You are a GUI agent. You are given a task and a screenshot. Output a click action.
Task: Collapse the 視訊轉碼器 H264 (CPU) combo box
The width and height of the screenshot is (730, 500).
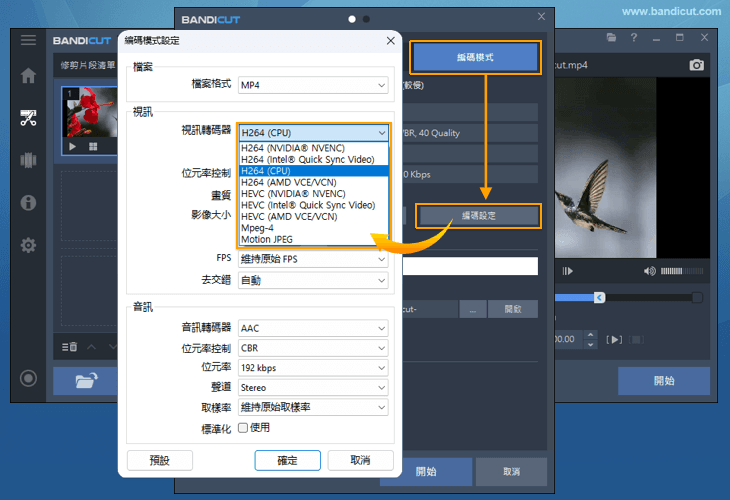coord(313,133)
